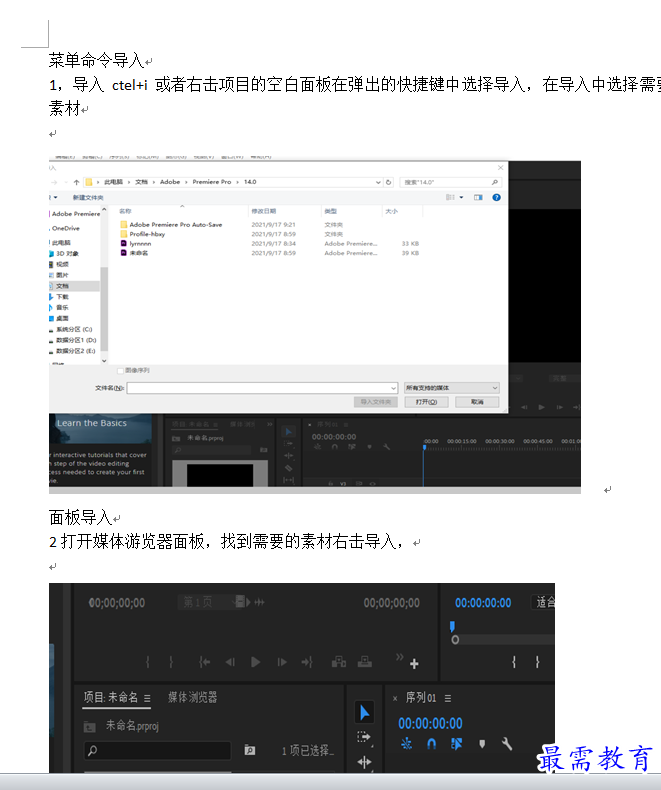The height and width of the screenshot is (790, 661).
Task: Toggle nest-sequence insert mode in the 序列01 timeline
Action: click(406, 744)
